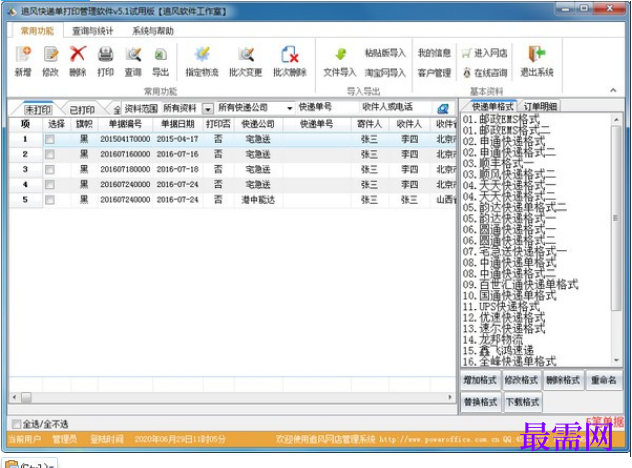
Task: Click the 快递公司 column header
Action: click(258, 124)
